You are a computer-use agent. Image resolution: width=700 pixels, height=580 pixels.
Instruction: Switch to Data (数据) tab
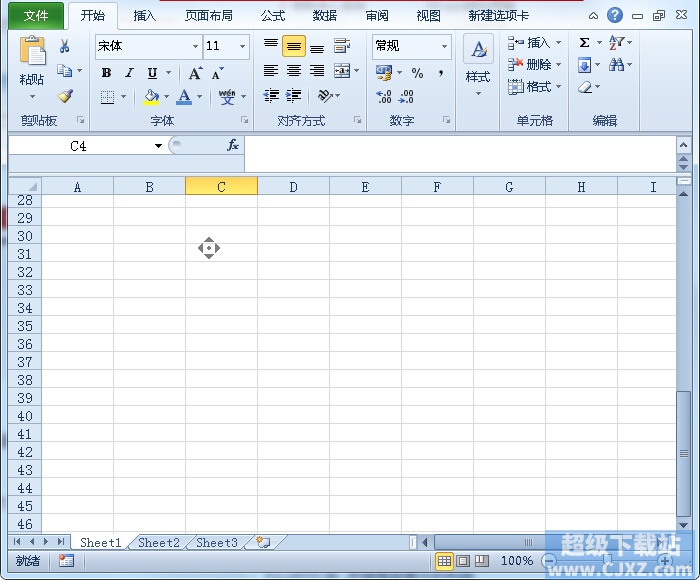[x=325, y=16]
